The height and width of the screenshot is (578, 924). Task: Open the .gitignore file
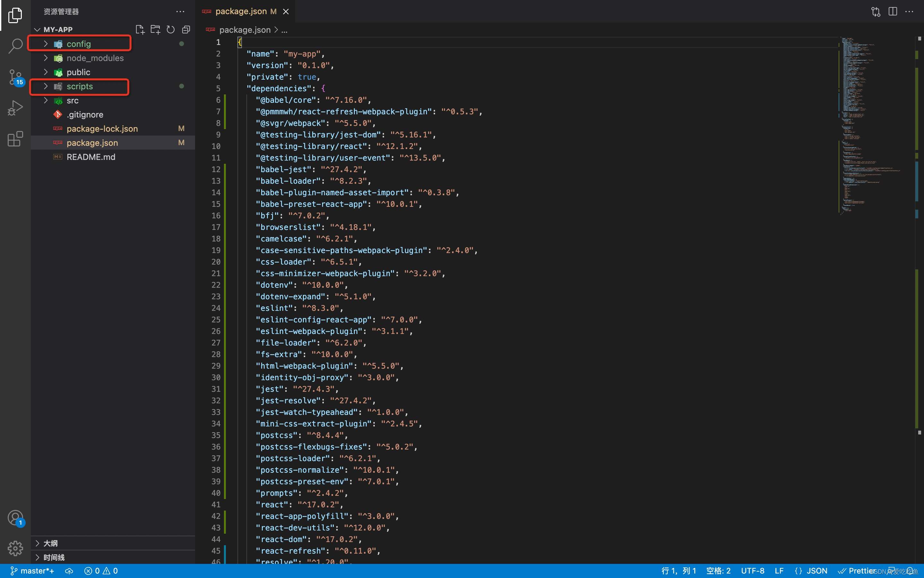point(113,115)
